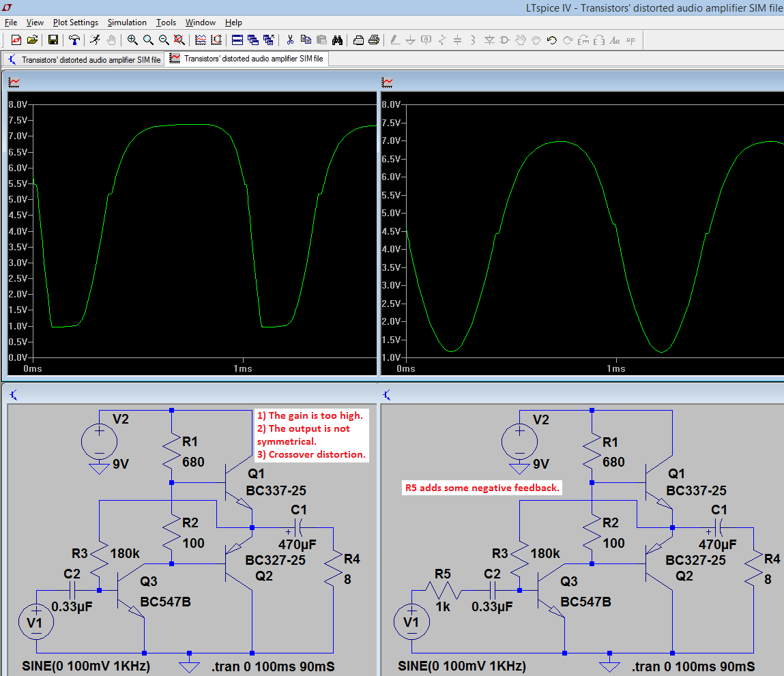Screen dimensions: 784x676
Task: Select the Pan magnifier icon
Action: click(x=148, y=40)
